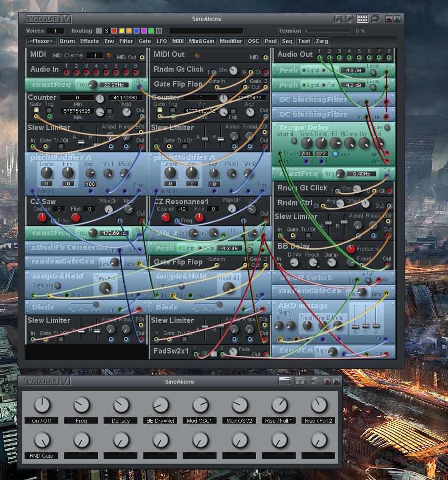Open the Env module menu
Image resolution: width=448 pixels, height=480 pixels.
pyautogui.click(x=109, y=41)
